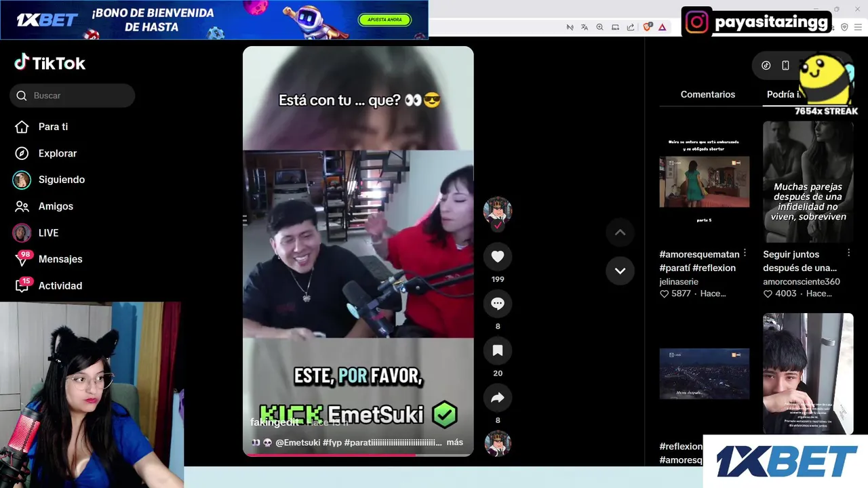Open Brave Rewards triangle icon
868x488 pixels.
point(663,27)
